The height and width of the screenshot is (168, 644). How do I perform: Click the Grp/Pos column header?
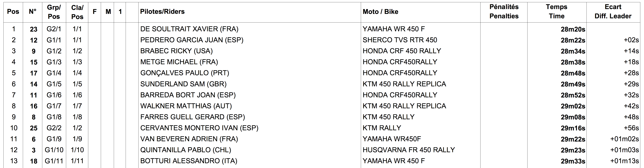pyautogui.click(x=54, y=12)
